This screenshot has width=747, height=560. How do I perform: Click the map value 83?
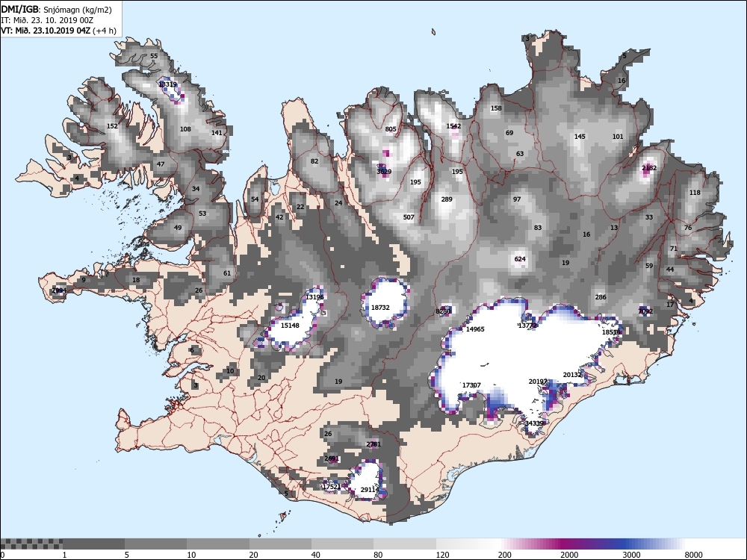(x=538, y=228)
